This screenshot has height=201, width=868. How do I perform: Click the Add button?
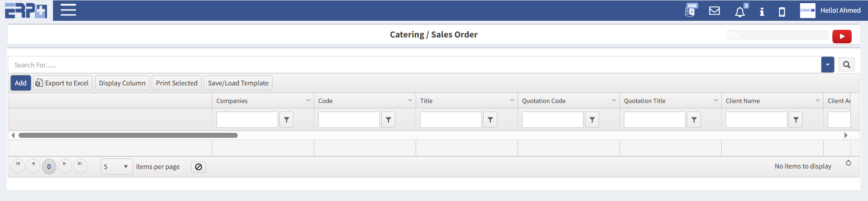(x=21, y=83)
